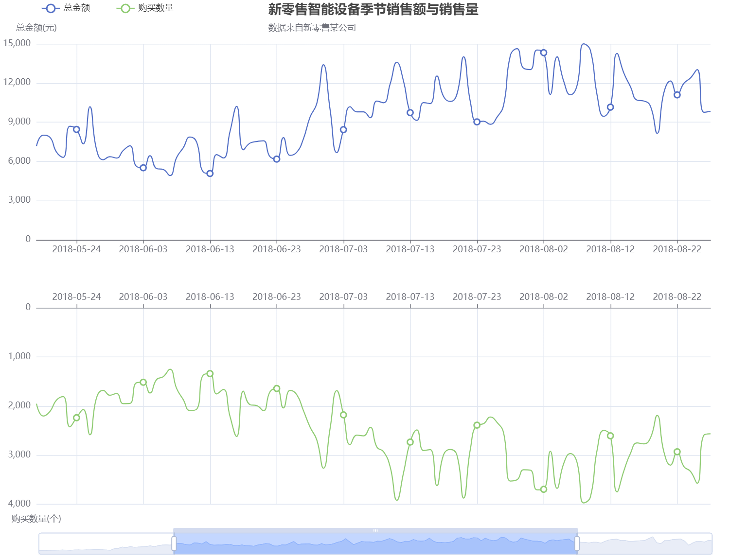Click the 购买数量(个) axis name
This screenshot has height=560, width=747.
(36, 519)
